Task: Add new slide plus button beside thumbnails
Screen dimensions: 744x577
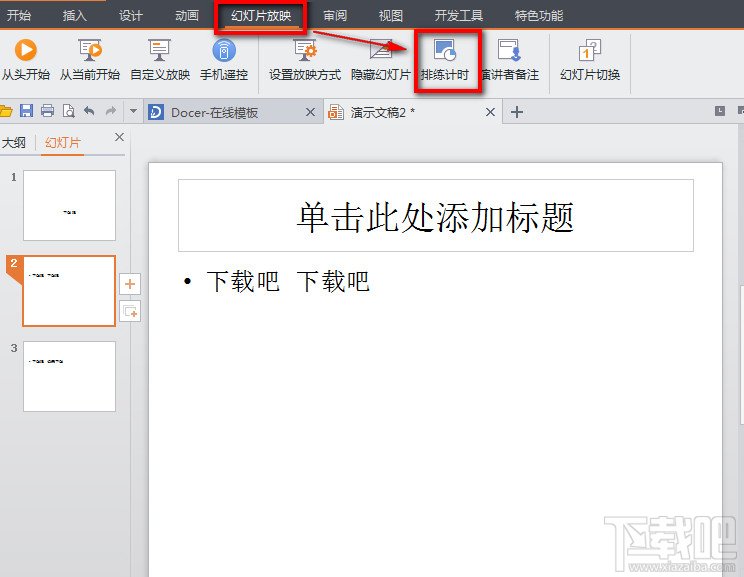Action: [x=130, y=284]
